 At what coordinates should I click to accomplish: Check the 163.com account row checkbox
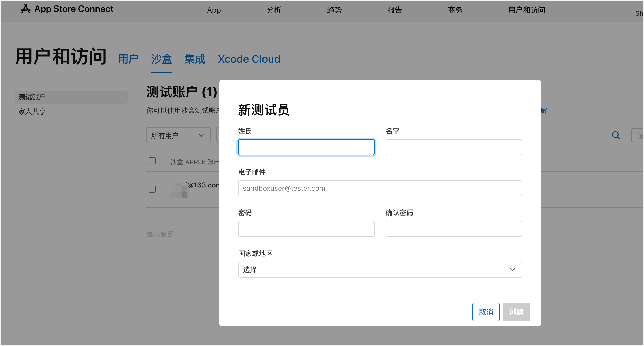tap(152, 189)
